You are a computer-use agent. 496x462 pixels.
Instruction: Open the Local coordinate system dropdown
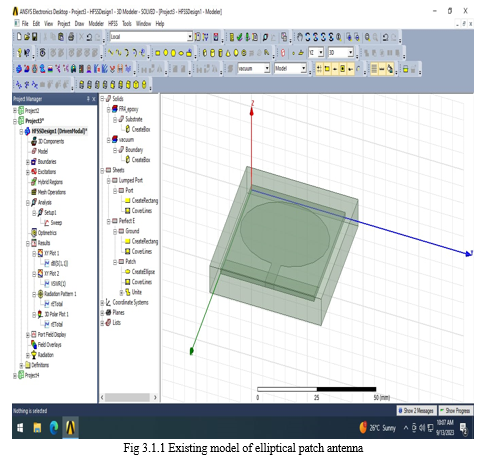click(190, 37)
